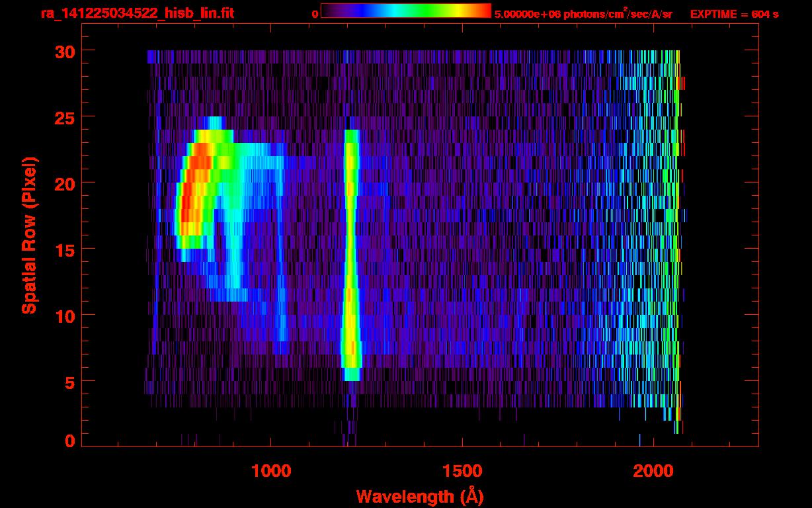Viewport: 812px width, 508px height.
Task: Click the y-axis tick label 0
Action: pos(69,441)
